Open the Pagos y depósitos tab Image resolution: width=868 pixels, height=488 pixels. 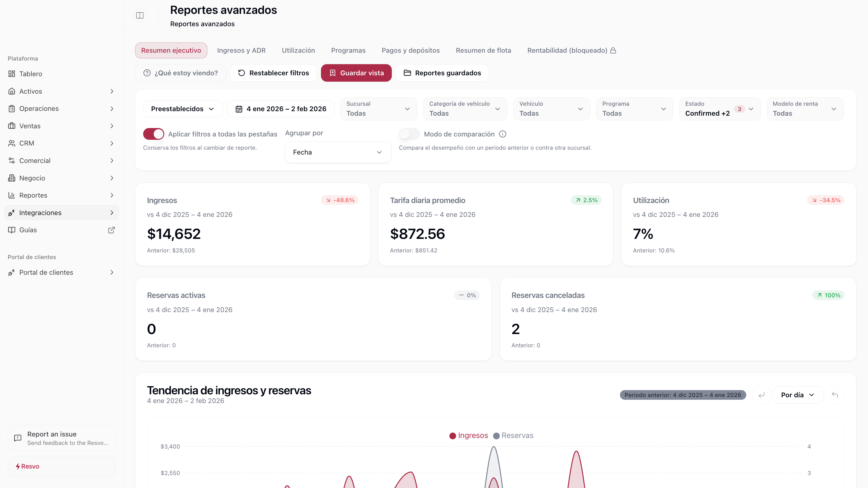[410, 51]
